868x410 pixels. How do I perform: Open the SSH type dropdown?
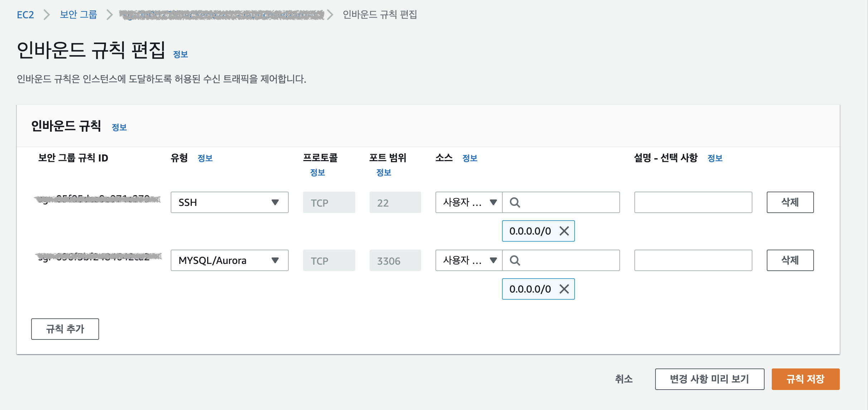[x=229, y=202]
